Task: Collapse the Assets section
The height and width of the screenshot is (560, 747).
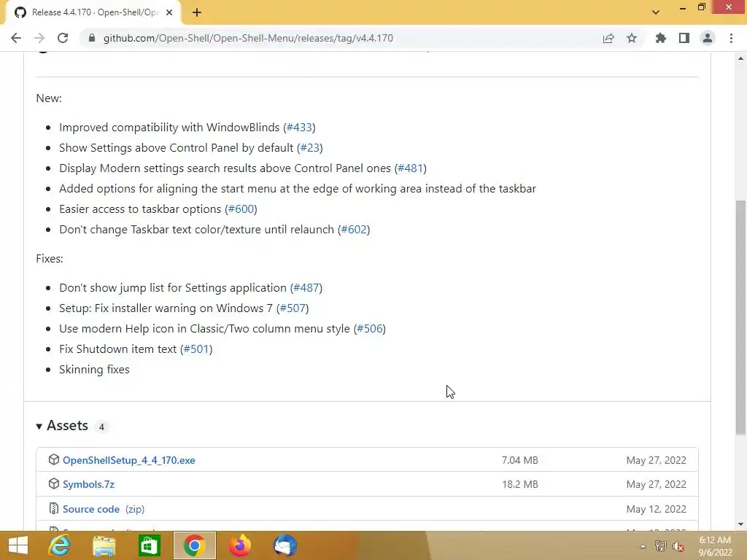Action: [63, 426]
